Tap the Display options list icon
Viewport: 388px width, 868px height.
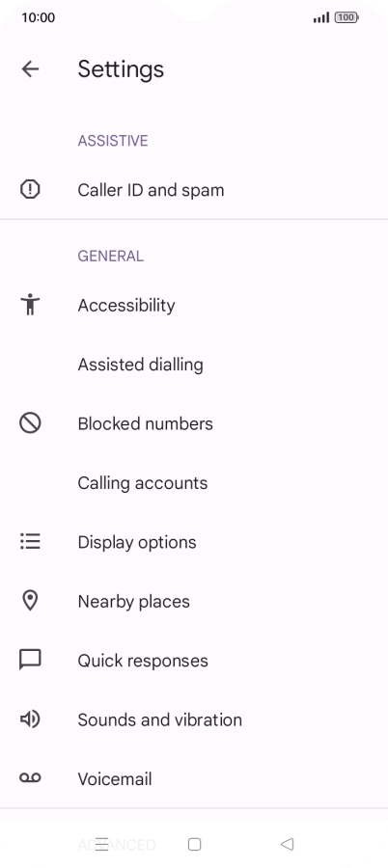30,542
